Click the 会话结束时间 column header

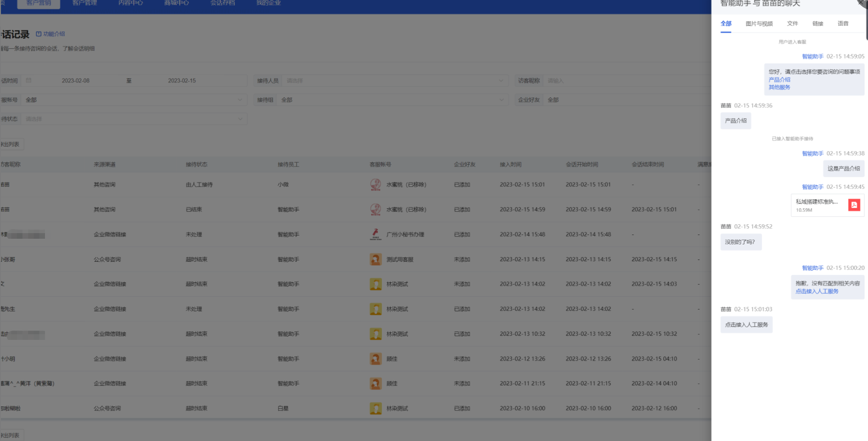[648, 165]
